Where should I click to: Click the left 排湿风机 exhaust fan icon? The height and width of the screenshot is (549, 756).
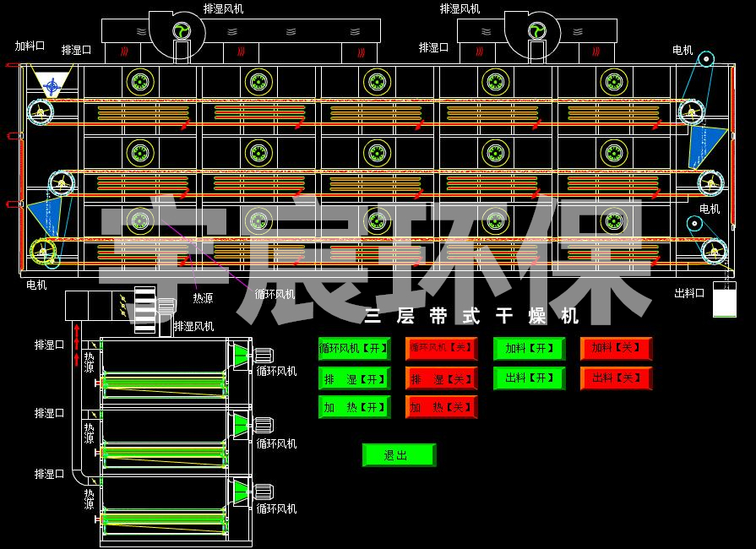point(181,31)
